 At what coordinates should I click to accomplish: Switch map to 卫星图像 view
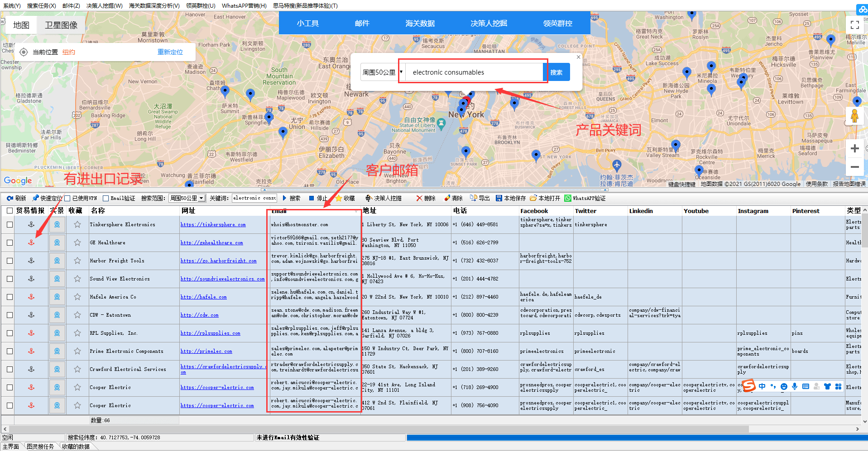pos(61,25)
